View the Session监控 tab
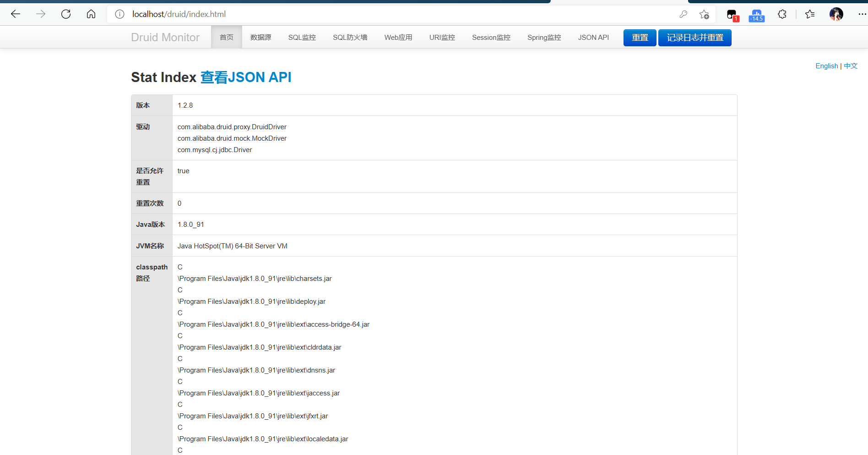The width and height of the screenshot is (868, 455). click(x=491, y=37)
